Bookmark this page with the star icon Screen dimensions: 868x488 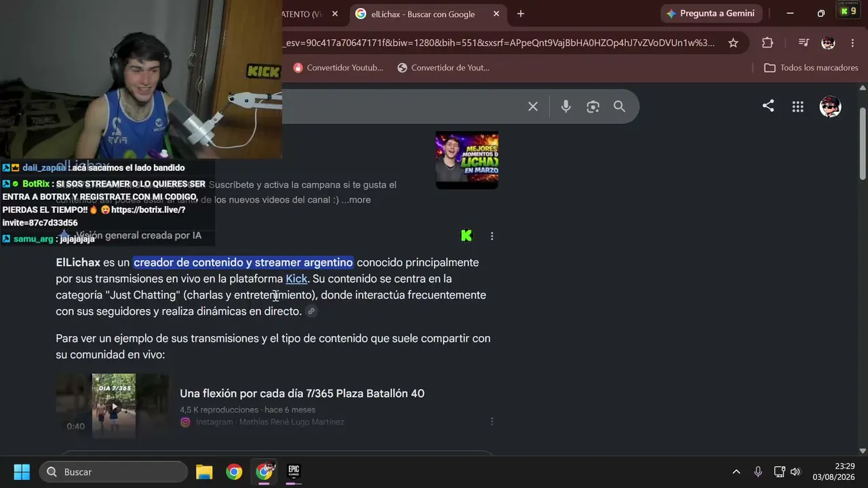pos(733,43)
